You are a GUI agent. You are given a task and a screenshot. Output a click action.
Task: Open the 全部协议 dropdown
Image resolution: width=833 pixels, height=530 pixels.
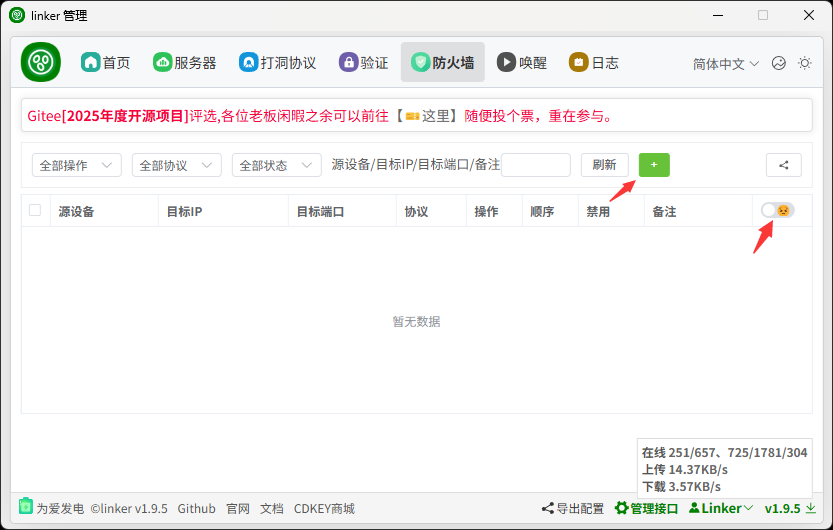177,166
